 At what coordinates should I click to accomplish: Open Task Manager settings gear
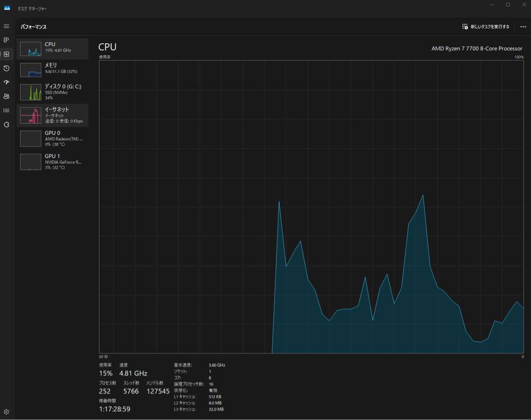6,412
